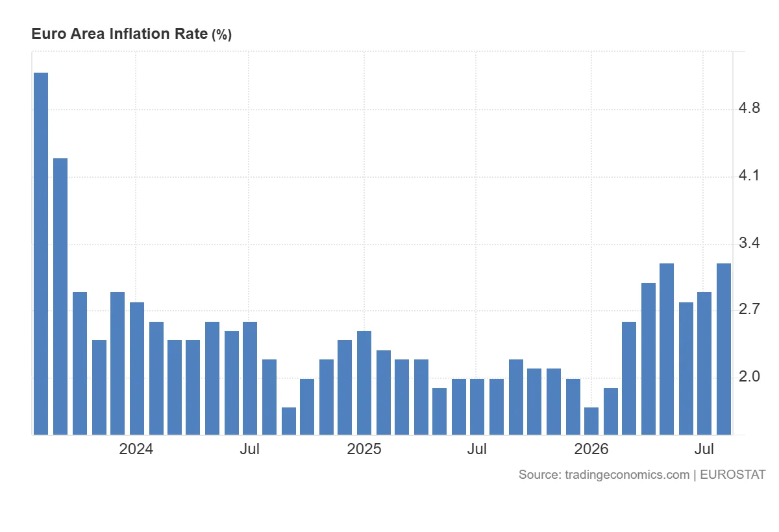
Task: Click the 3.4 y-axis value
Action: click(x=750, y=243)
